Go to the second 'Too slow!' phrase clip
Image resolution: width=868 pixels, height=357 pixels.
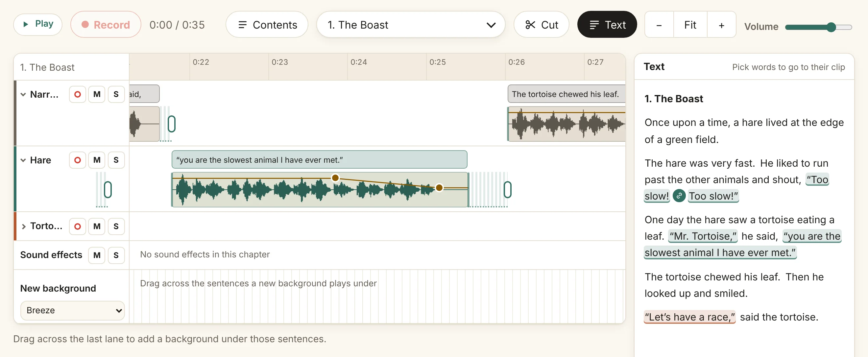pyautogui.click(x=713, y=196)
